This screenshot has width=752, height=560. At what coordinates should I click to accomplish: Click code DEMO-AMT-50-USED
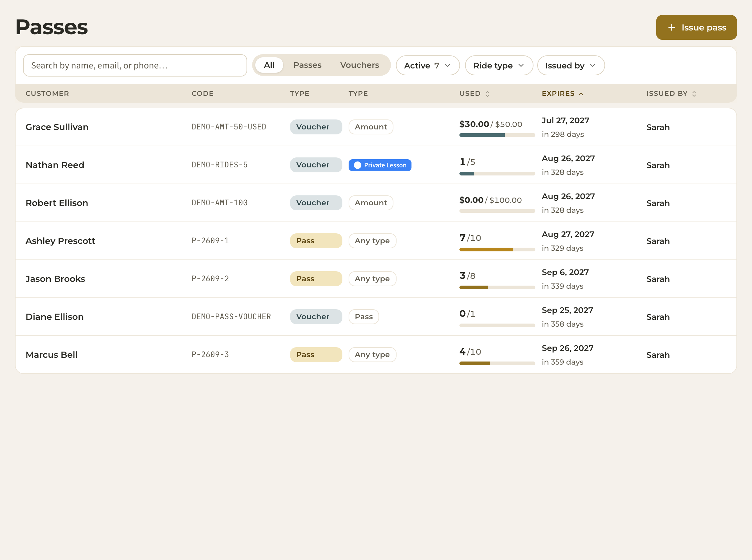tap(229, 127)
